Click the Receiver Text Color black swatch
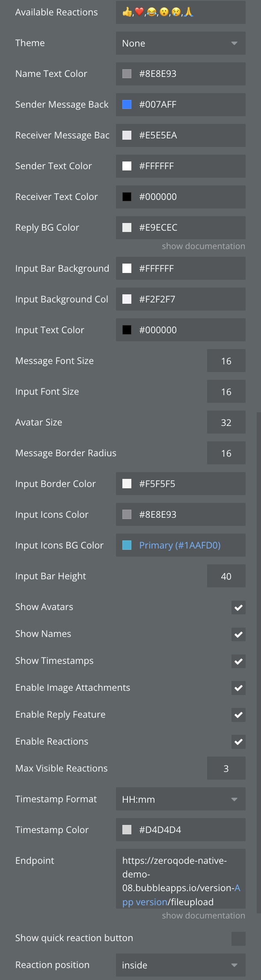Viewport: 261px width, 980px height. click(127, 197)
